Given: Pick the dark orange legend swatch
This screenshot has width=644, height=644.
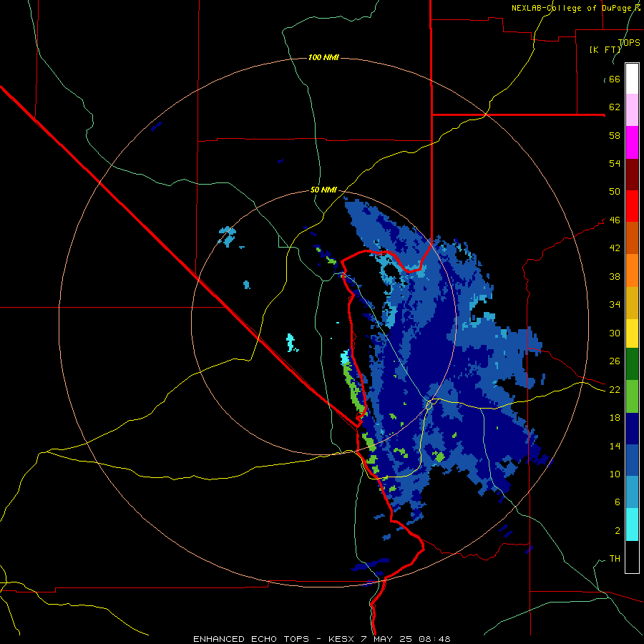Looking at the screenshot, I should click(632, 238).
